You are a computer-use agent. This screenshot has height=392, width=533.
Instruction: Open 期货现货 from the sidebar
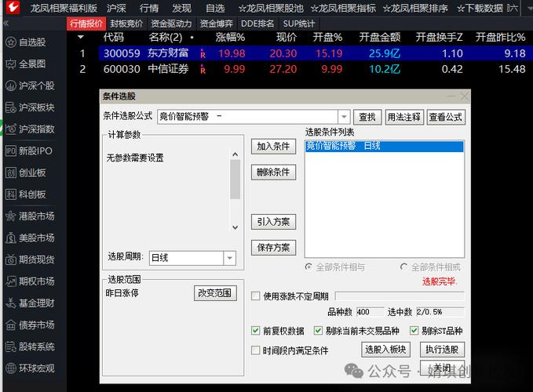click(30, 260)
